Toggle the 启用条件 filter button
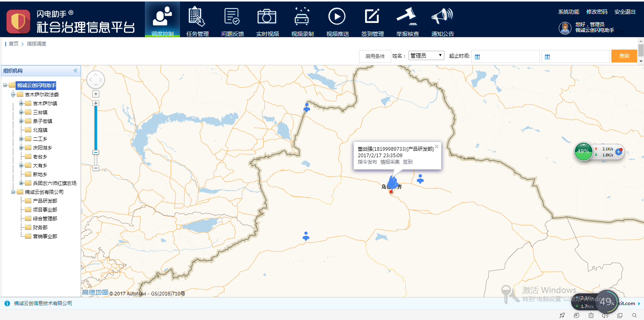644x320 pixels. [375, 56]
